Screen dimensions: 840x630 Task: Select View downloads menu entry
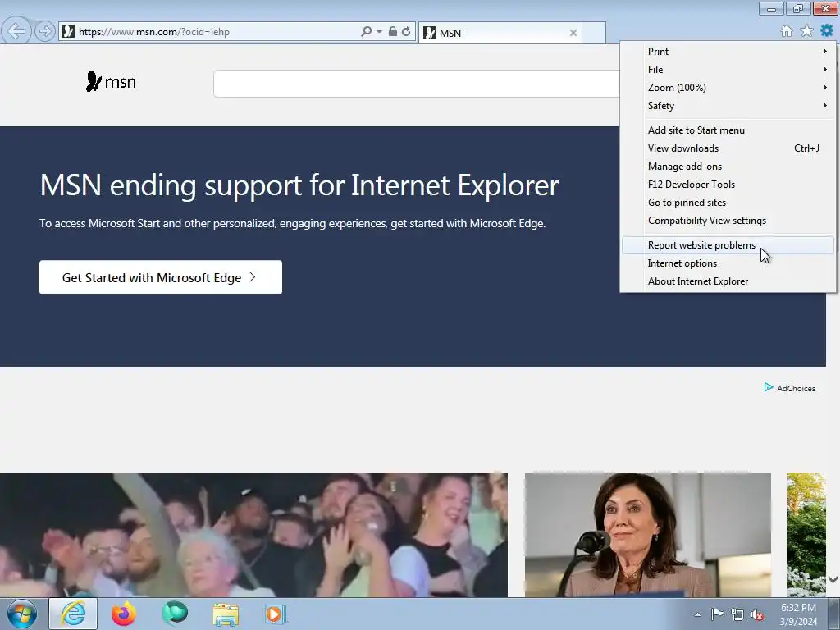pos(728,148)
